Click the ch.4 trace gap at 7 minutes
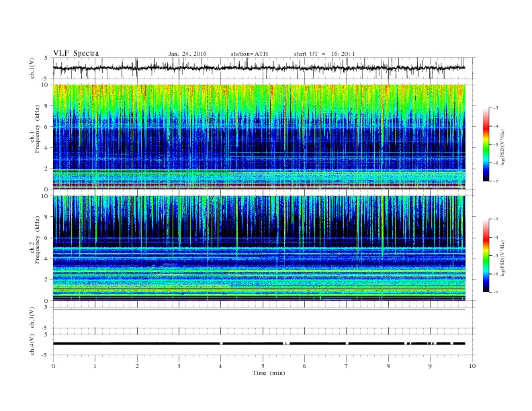The width and height of the screenshot is (532, 411). click(347, 344)
